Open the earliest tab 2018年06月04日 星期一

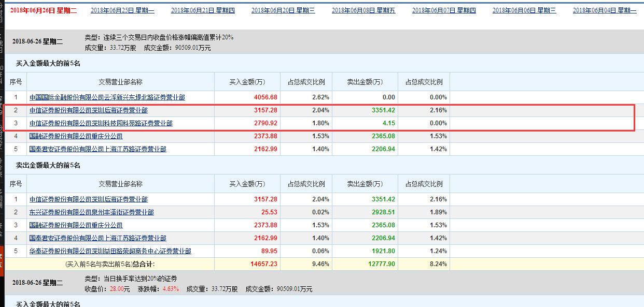605,9
